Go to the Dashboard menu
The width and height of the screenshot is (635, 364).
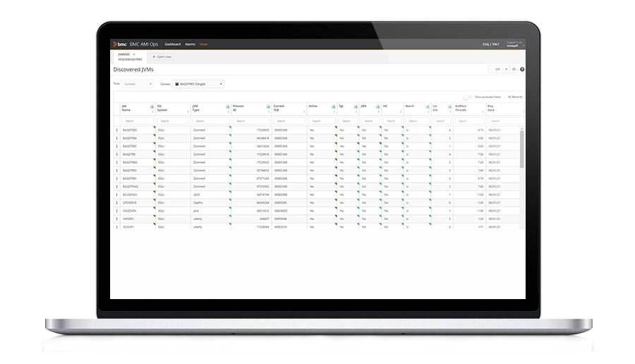pos(173,44)
